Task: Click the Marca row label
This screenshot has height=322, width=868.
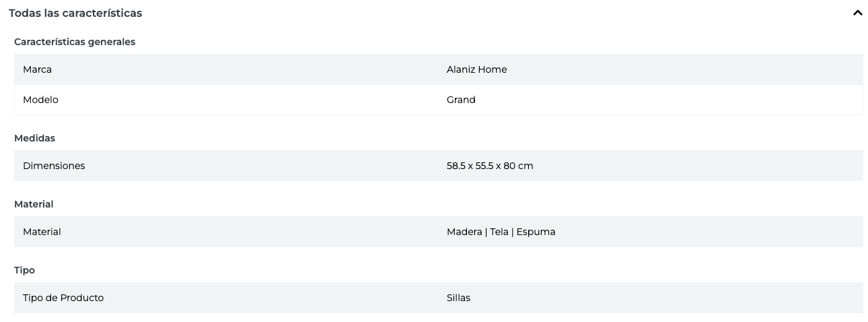Action: tap(37, 69)
